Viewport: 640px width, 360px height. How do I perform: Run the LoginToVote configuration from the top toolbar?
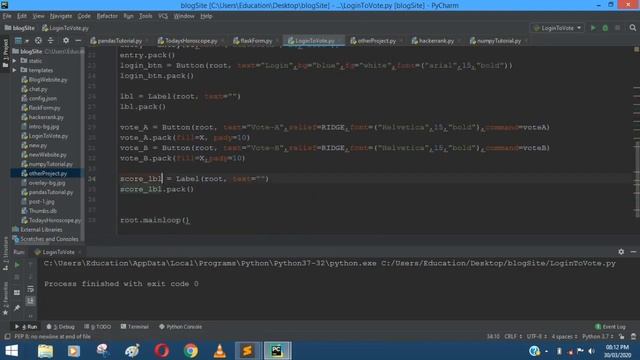[593, 28]
